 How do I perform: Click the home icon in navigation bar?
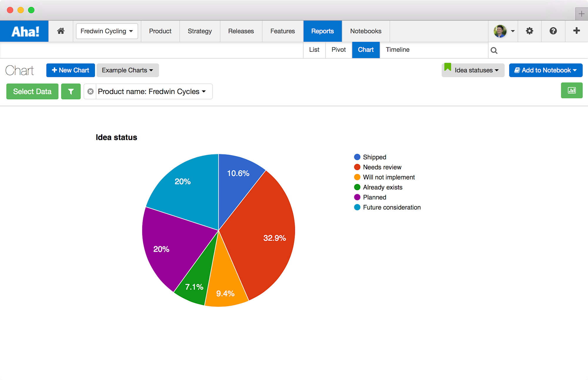(x=61, y=31)
